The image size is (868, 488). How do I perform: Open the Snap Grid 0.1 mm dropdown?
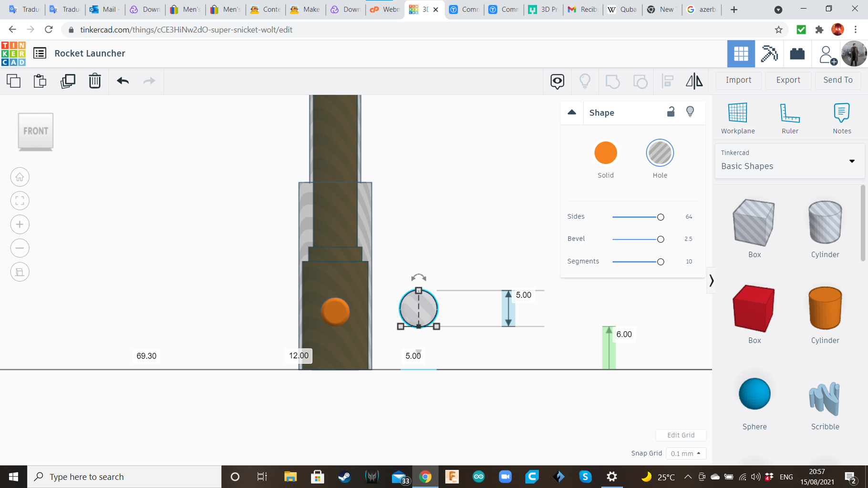point(685,454)
